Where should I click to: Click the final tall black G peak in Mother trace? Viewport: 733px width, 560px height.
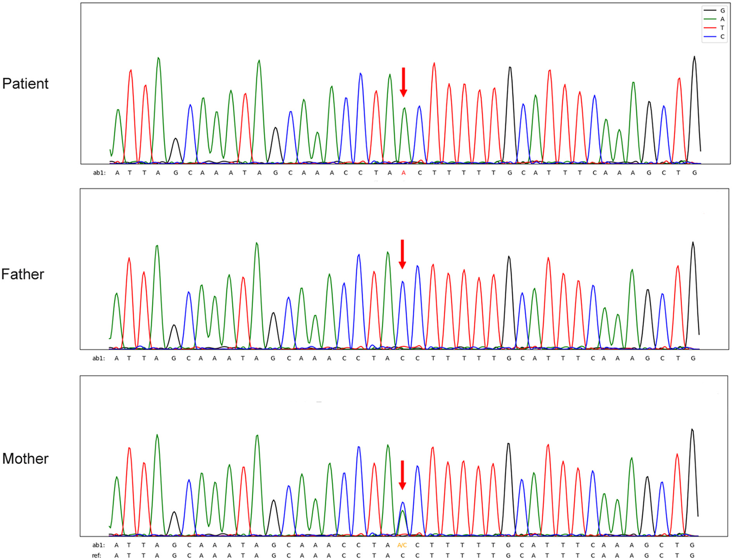coord(692,455)
